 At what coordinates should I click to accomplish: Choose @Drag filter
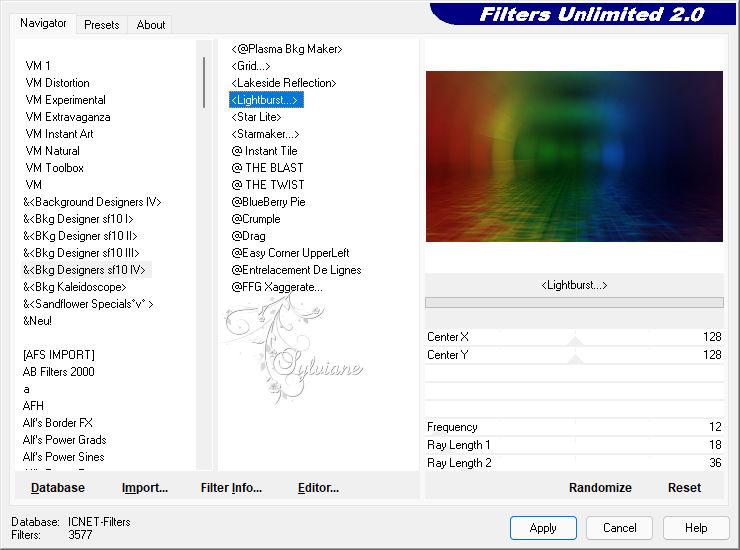(248, 236)
